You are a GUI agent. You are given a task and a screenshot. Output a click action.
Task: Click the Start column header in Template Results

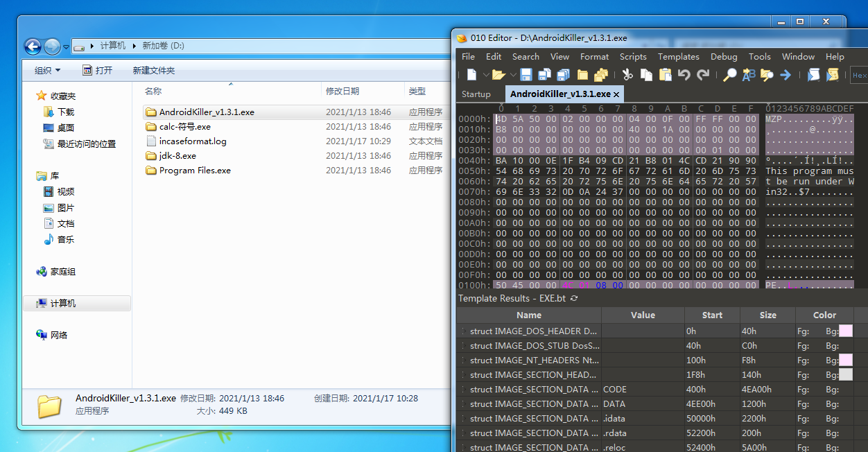[712, 315]
